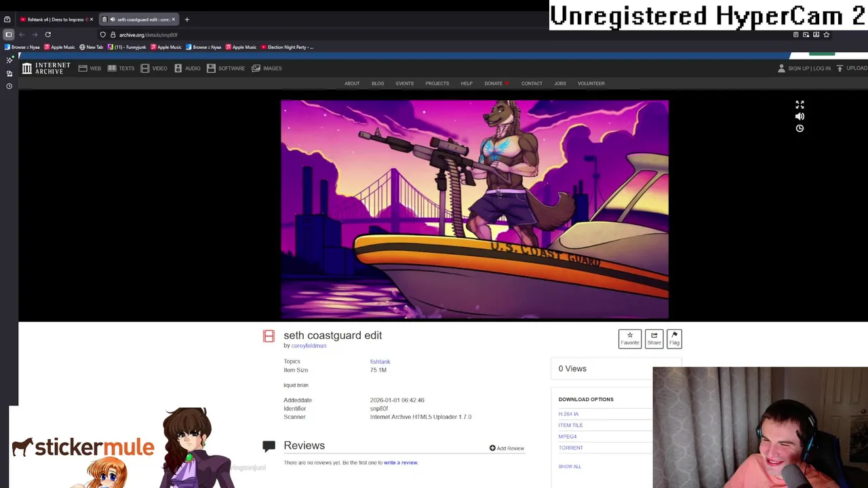This screenshot has width=868, height=488.
Task: Open the Funnyjunk bookmark
Action: [x=127, y=47]
